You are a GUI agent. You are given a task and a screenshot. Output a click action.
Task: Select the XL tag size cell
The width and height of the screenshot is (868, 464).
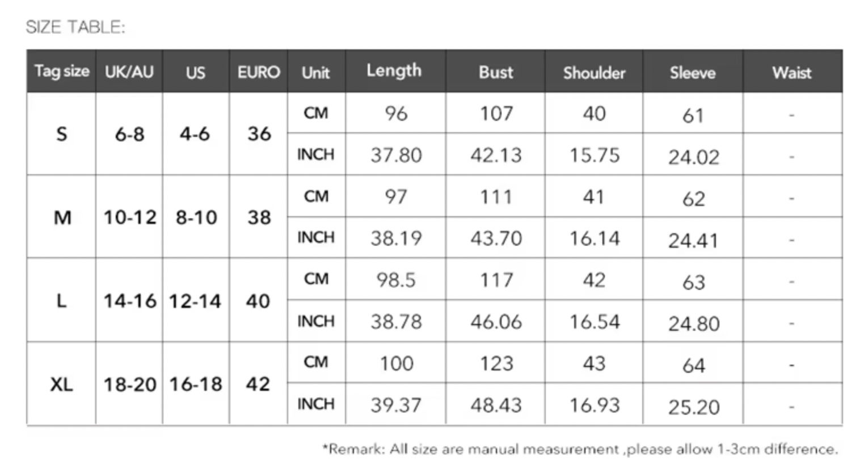[x=61, y=384]
